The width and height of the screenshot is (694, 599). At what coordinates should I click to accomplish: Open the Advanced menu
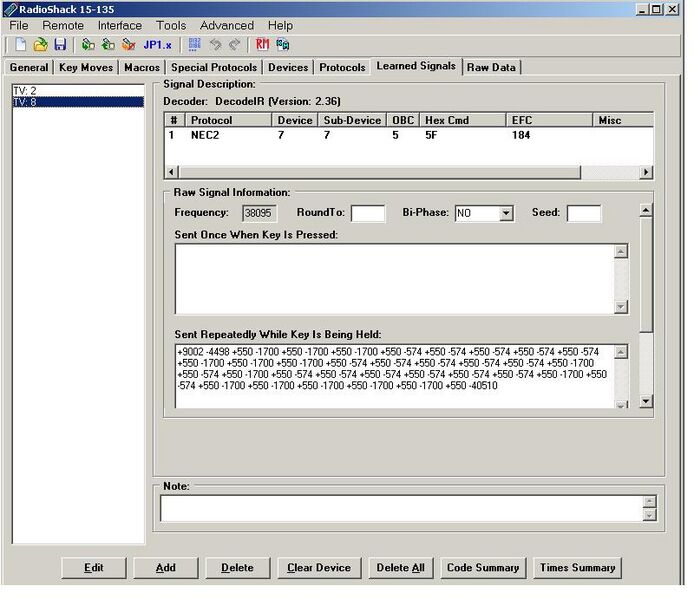[227, 26]
